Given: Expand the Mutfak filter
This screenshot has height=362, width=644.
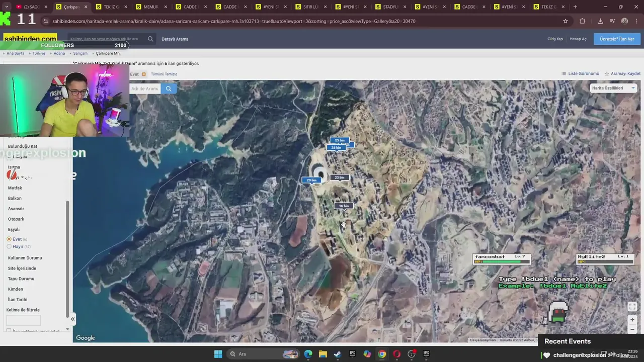Looking at the screenshot, I should [x=15, y=188].
